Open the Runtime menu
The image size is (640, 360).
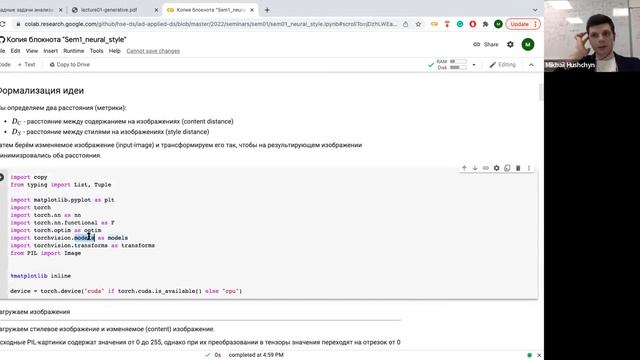[x=73, y=51]
